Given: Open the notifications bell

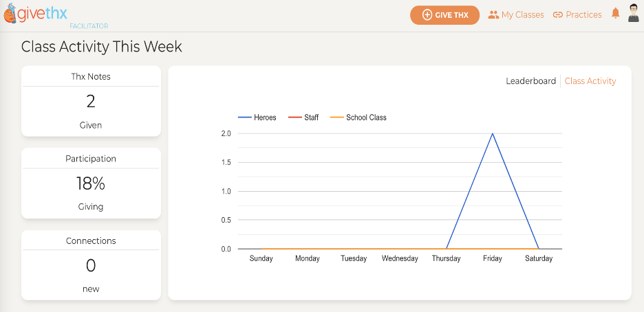Looking at the screenshot, I should tap(615, 14).
